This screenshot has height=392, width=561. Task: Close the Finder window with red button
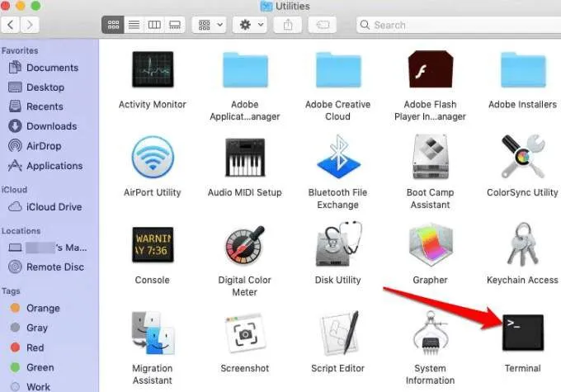click(x=4, y=5)
